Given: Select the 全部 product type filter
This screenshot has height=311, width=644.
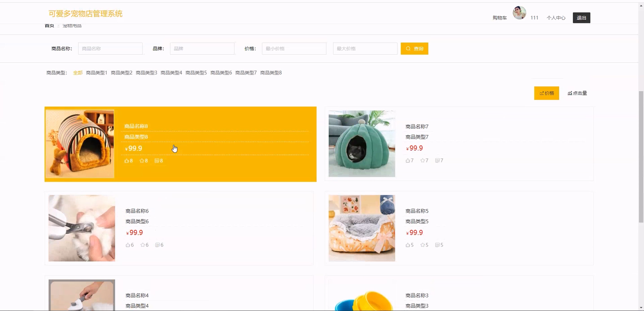Looking at the screenshot, I should pyautogui.click(x=78, y=73).
